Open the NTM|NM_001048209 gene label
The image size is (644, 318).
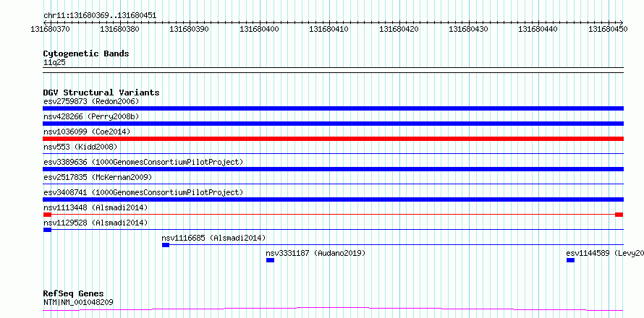tap(78, 303)
